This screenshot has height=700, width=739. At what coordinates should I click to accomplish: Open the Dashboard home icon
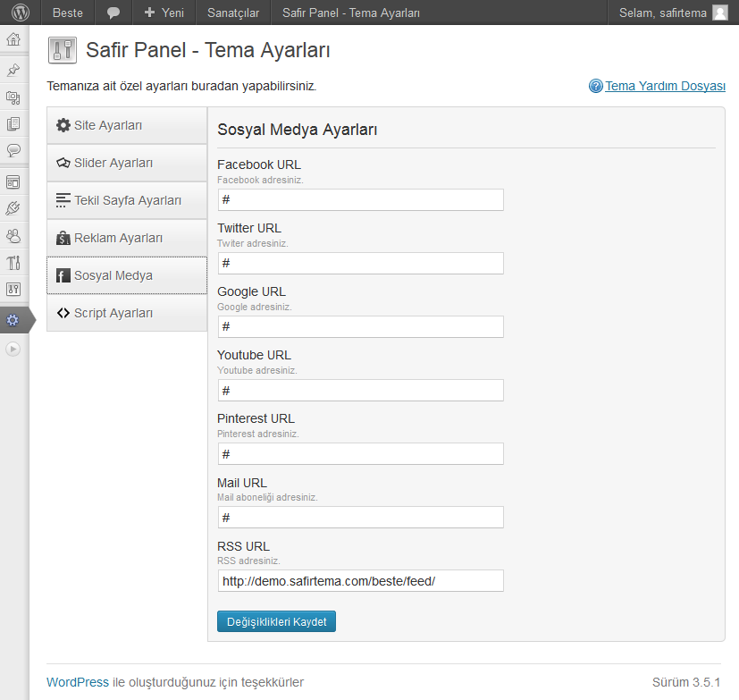13,40
